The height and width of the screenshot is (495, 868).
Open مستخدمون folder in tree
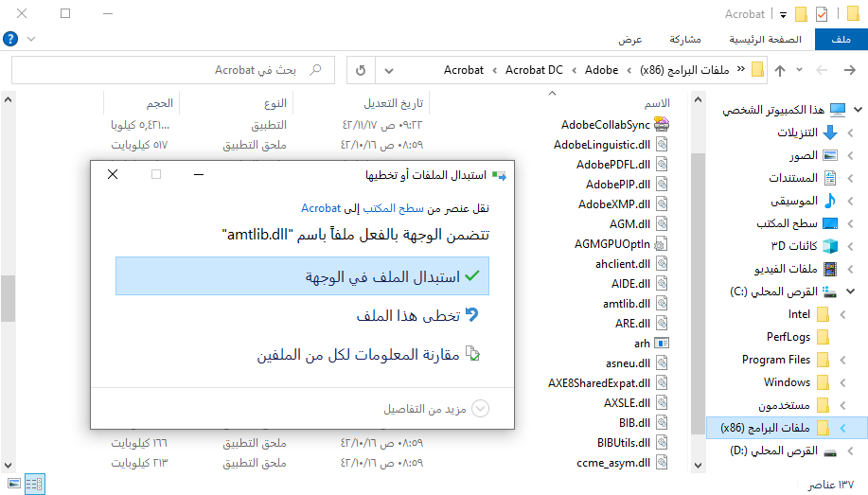(784, 405)
